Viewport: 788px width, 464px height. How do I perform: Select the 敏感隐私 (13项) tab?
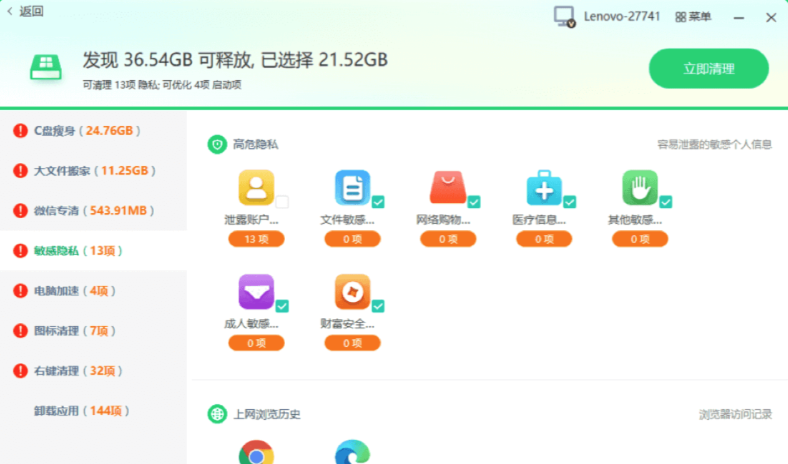(x=93, y=250)
